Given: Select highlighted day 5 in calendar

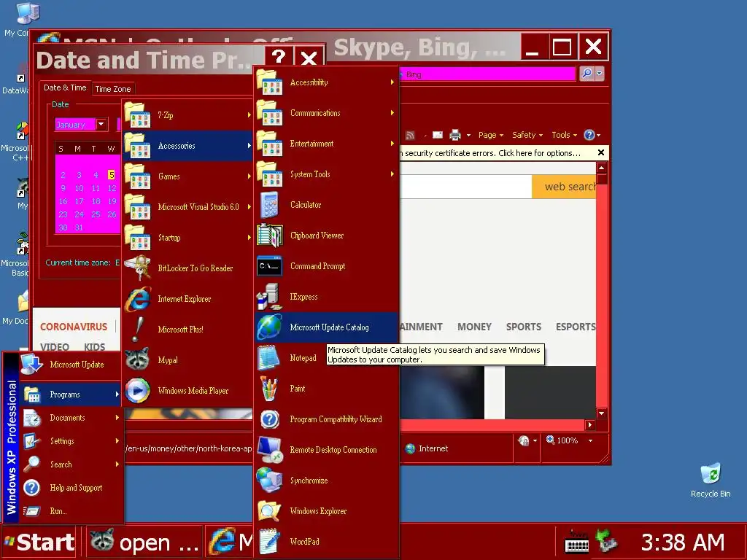Looking at the screenshot, I should (112, 175).
